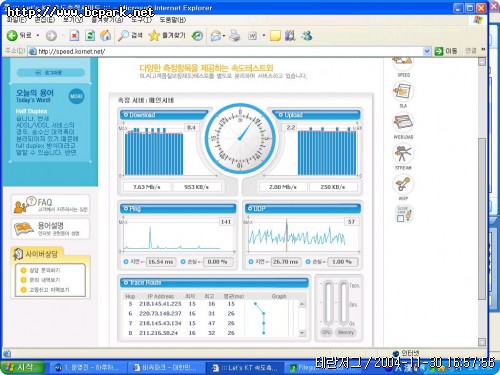Viewport: 500px width, 375px height.
Task: Open the Favorites menu (즐겨찾기)
Action: click(107, 20)
